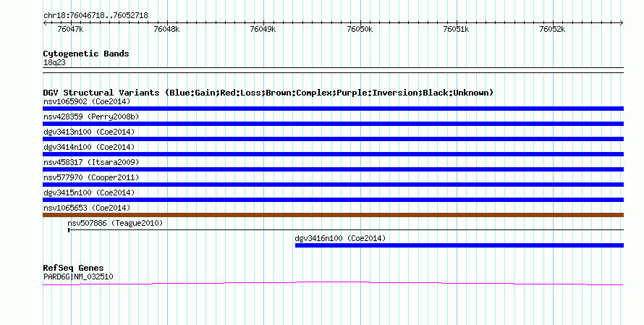The width and height of the screenshot is (644, 325).
Task: Click the dgv3415n100 (Coe2014) label
Action: click(x=89, y=193)
